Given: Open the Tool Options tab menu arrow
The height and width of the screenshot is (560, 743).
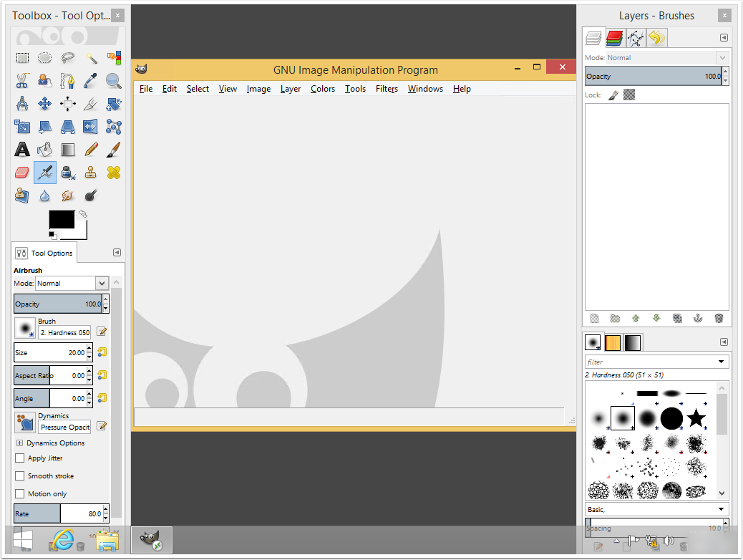Looking at the screenshot, I should click(x=117, y=253).
